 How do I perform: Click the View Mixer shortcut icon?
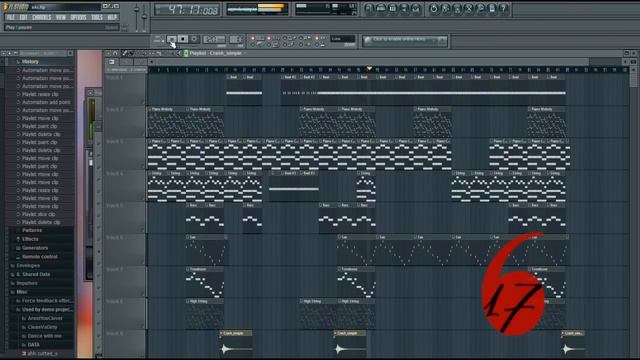click(x=416, y=9)
